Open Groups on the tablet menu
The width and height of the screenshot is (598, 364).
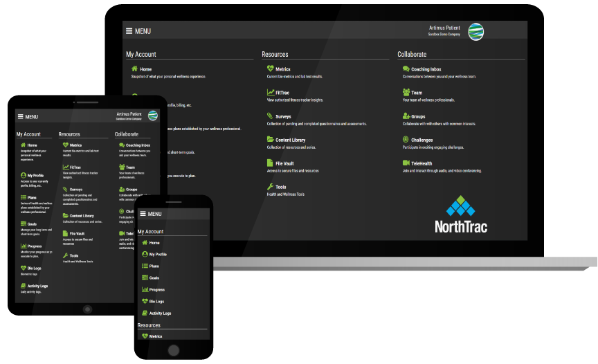pos(132,190)
